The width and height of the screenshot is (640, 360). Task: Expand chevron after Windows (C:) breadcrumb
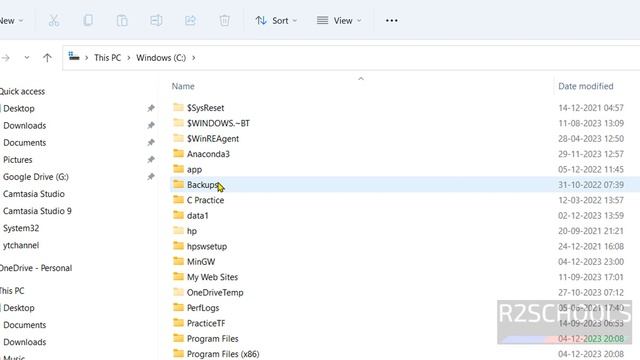193,58
